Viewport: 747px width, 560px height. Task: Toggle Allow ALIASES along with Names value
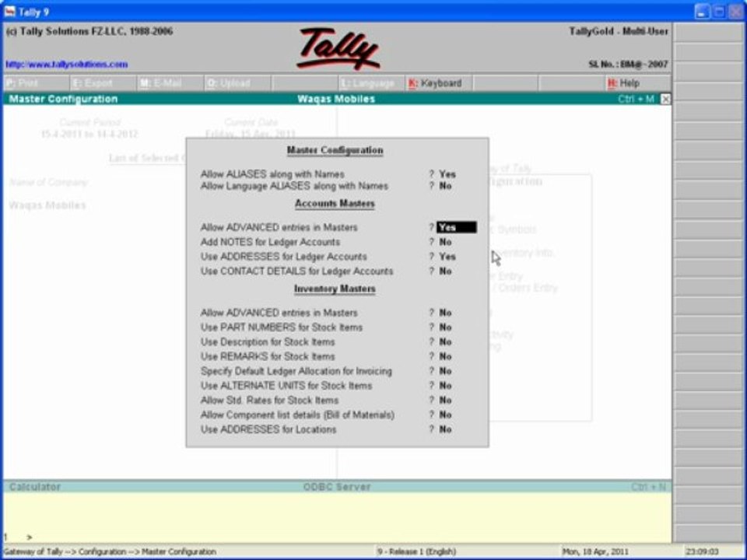(447, 174)
